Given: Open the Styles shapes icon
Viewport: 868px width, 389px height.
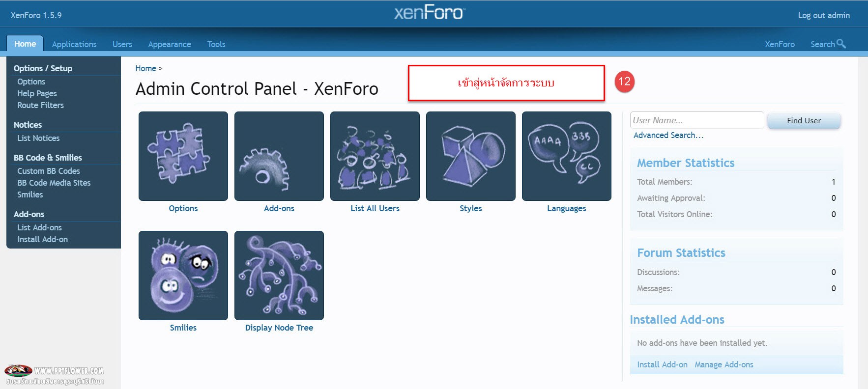Looking at the screenshot, I should pyautogui.click(x=471, y=156).
